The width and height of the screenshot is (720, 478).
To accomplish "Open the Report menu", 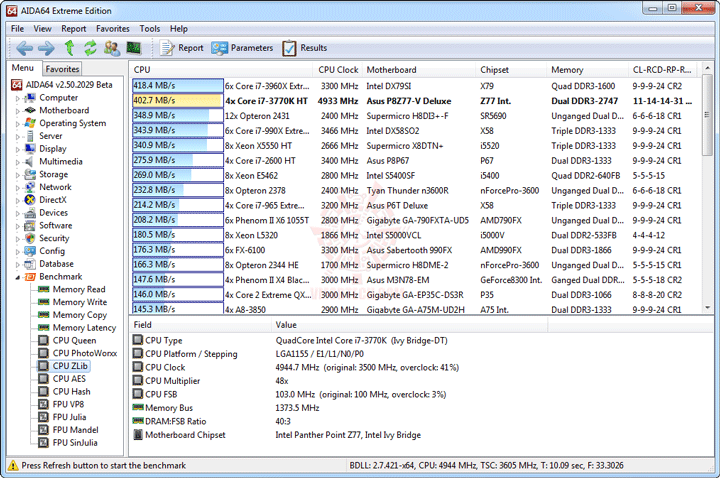I will [x=73, y=28].
